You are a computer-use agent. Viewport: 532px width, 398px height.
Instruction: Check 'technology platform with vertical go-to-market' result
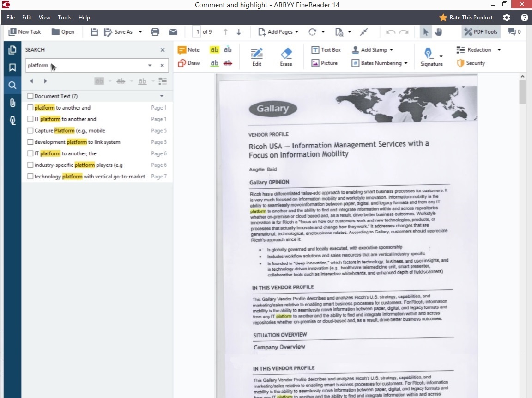[30, 177]
